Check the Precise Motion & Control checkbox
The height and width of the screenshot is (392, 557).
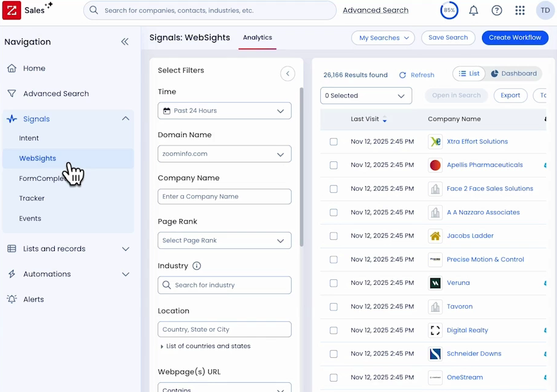coord(334,259)
